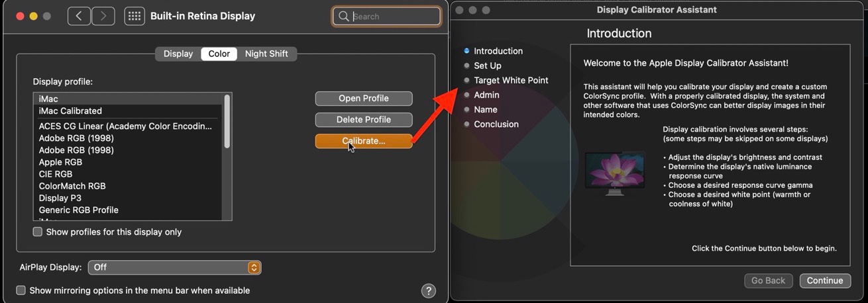Viewport: 868px width, 303px height.
Task: Click the lotus flower monitor image
Action: 615,173
